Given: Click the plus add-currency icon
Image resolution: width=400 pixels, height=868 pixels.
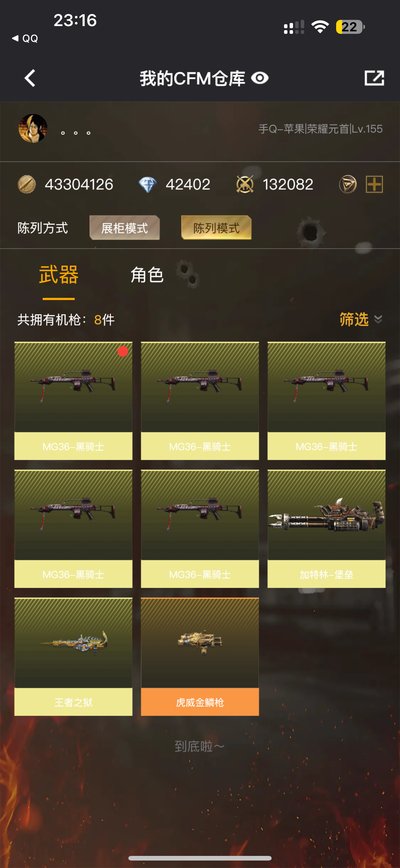Looking at the screenshot, I should point(374,184).
